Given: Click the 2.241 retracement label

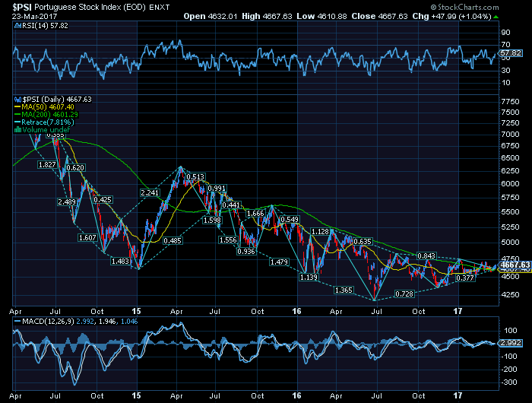Looking at the screenshot, I should [x=149, y=193].
